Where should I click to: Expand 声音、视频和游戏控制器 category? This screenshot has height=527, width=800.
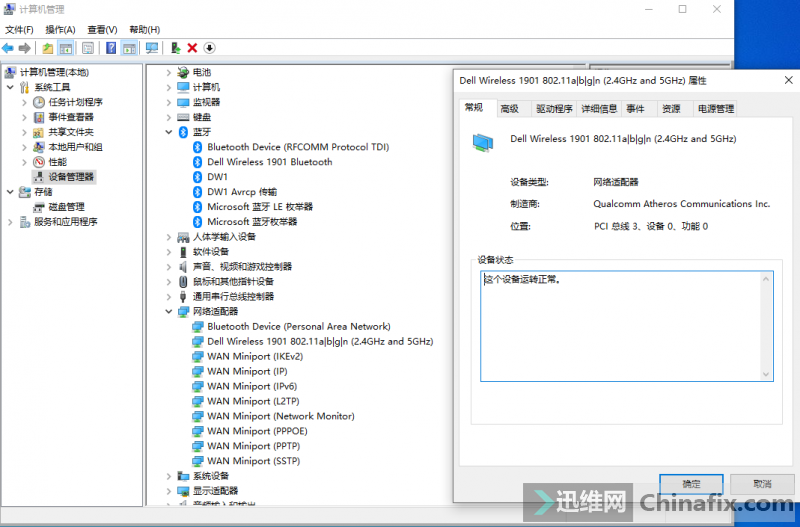click(x=168, y=267)
